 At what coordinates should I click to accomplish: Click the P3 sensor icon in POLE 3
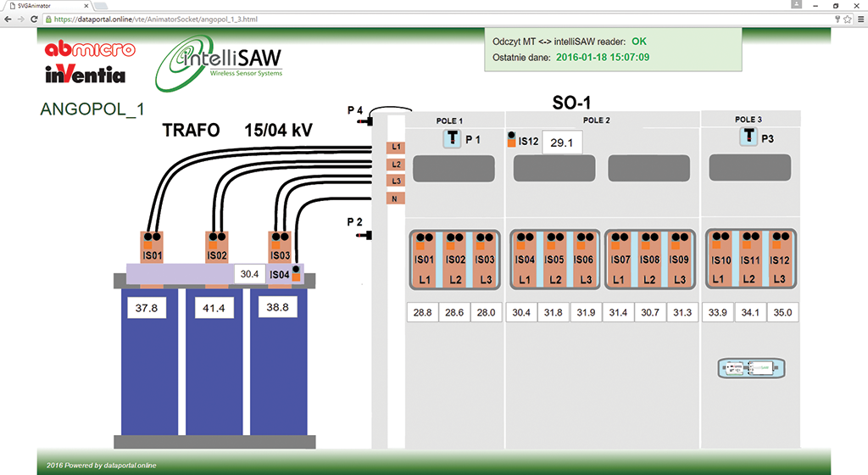pyautogui.click(x=748, y=137)
